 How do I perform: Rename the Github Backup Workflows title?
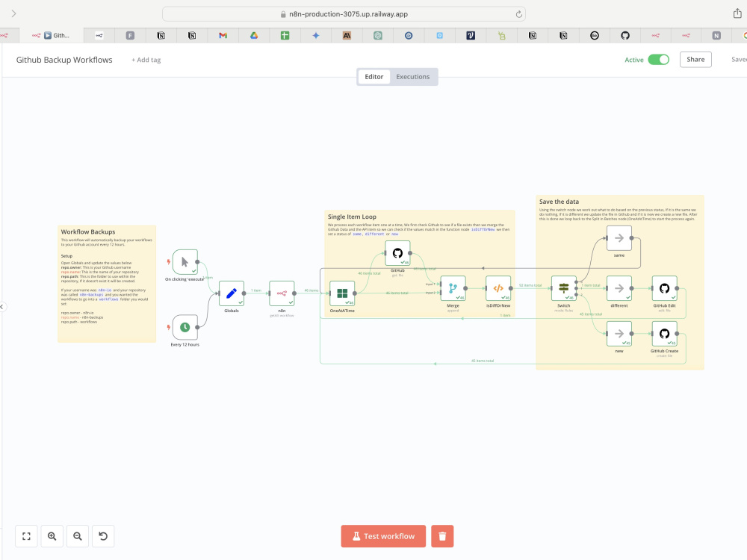pos(64,60)
